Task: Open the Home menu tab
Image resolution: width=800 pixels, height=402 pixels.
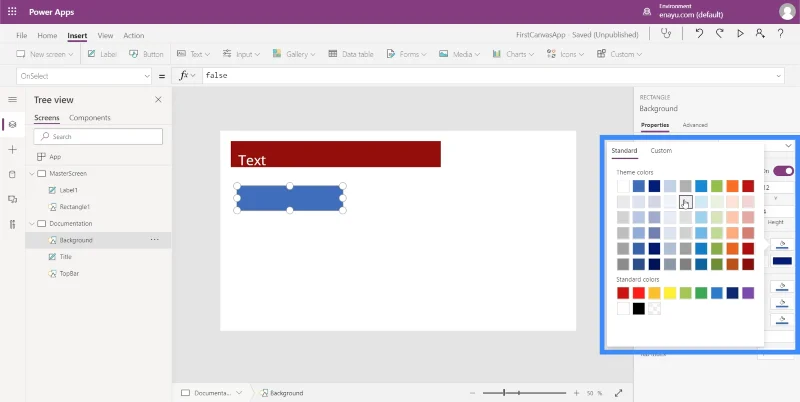Action: click(47, 35)
